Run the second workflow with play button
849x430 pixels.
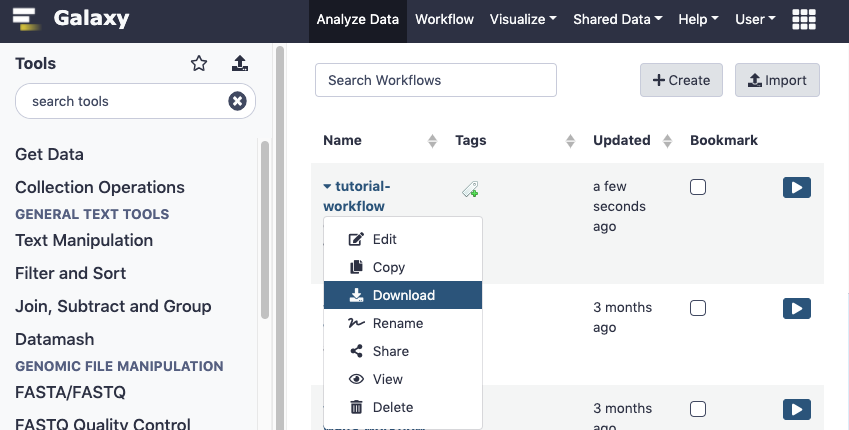(x=796, y=309)
